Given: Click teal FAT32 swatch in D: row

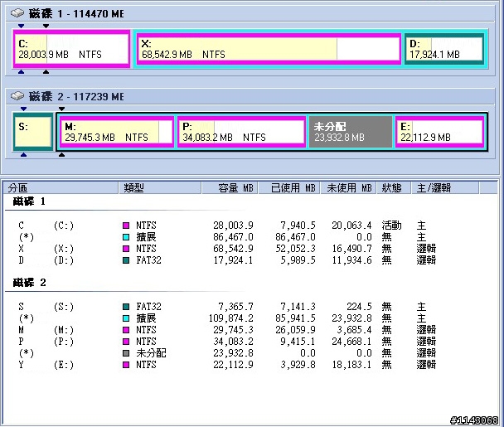Looking at the screenshot, I should coord(126,260).
